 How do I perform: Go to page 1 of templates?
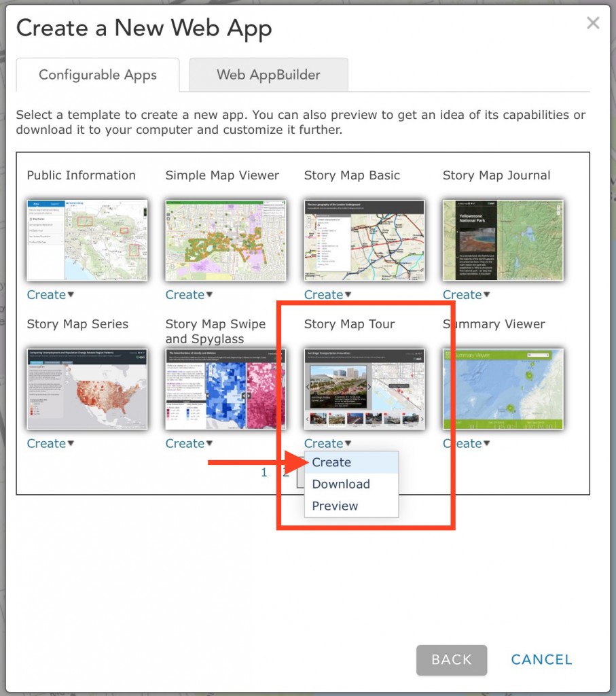(264, 472)
